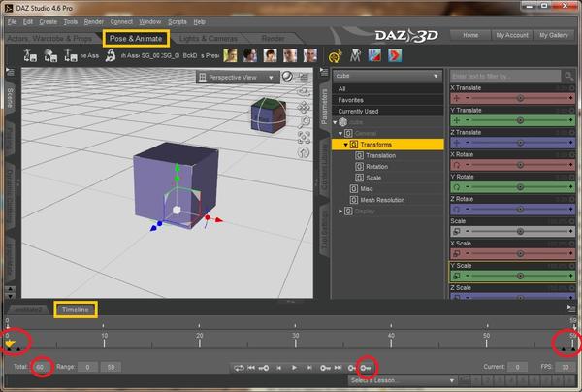Click the Y Rotate slider handle
The width and height of the screenshot is (582, 392).
pyautogui.click(x=520, y=186)
